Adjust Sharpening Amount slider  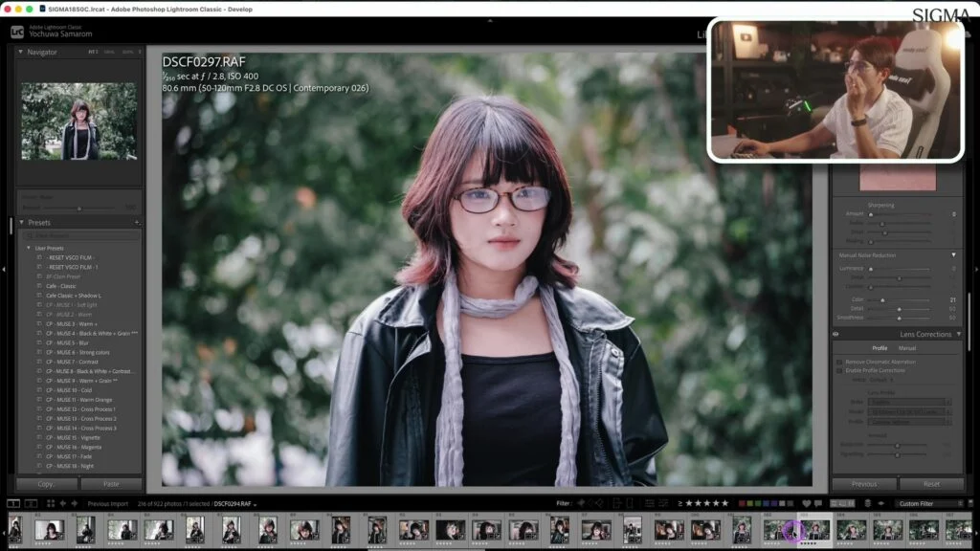(871, 214)
